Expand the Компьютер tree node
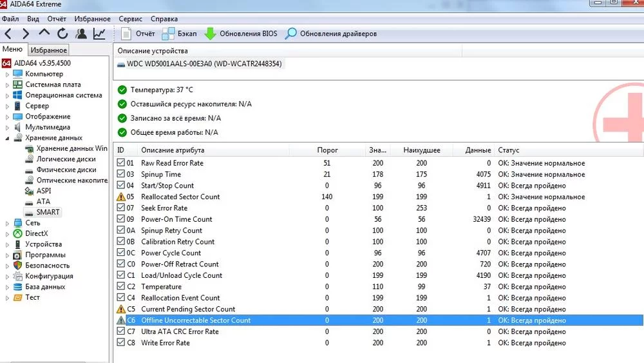The height and width of the screenshot is (363, 644). coord(8,74)
